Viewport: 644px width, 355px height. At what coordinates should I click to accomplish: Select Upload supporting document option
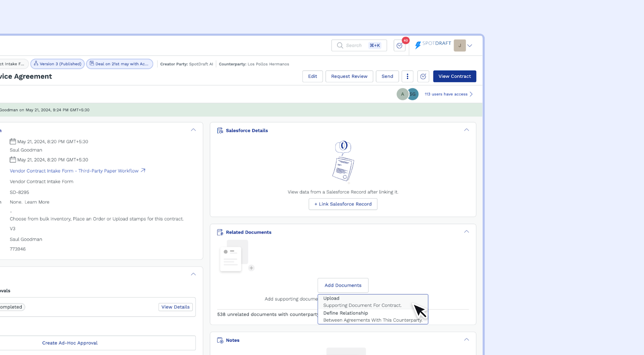click(x=362, y=302)
